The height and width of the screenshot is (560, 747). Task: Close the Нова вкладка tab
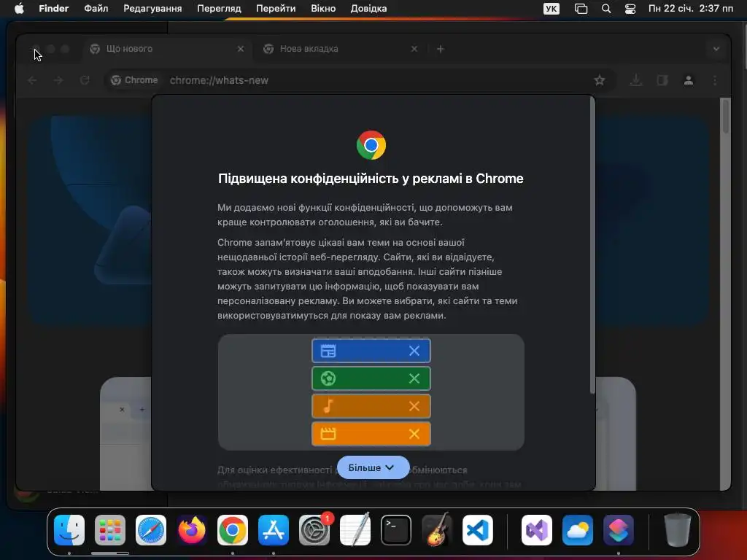pyautogui.click(x=414, y=49)
